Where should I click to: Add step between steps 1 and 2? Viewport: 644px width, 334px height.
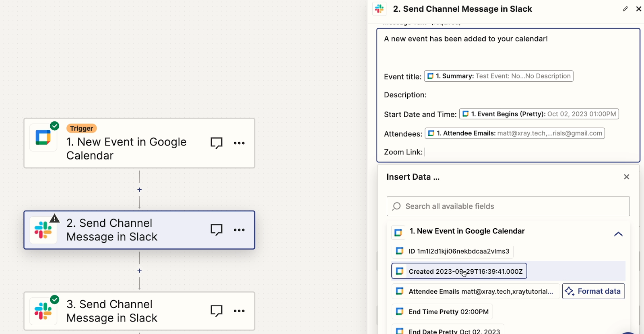pyautogui.click(x=139, y=190)
